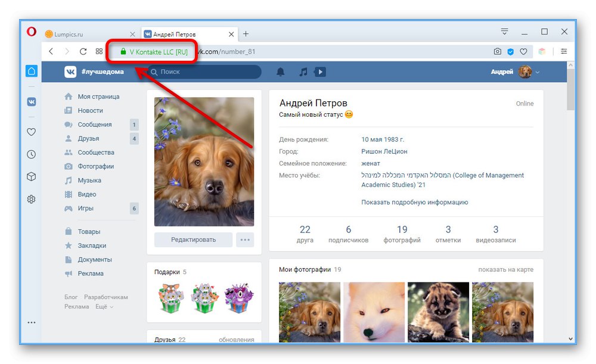Click the показать на карте link

click(505, 269)
